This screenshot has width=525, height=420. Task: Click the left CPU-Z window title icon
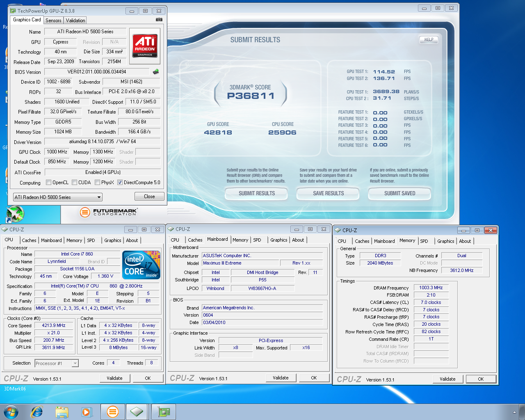[x=5, y=229]
